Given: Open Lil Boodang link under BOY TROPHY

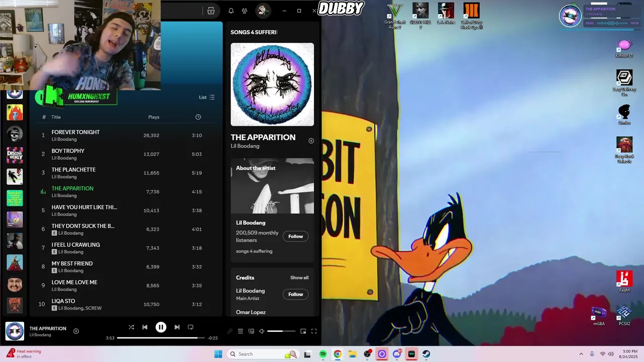Looking at the screenshot, I should click(x=64, y=158).
